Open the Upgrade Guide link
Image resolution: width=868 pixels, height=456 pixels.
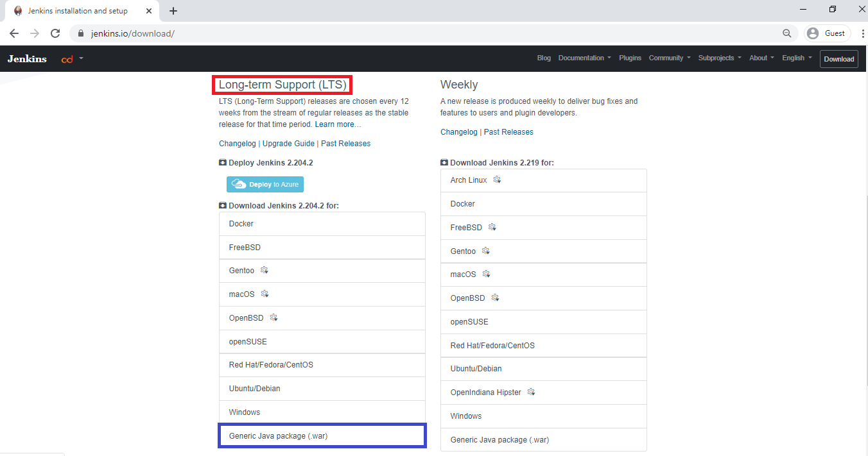(x=288, y=144)
